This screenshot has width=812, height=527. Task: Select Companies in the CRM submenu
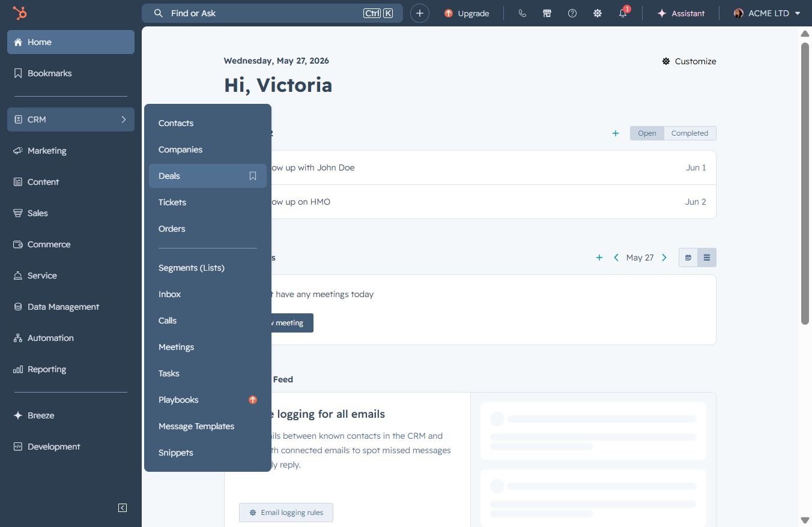[208, 149]
